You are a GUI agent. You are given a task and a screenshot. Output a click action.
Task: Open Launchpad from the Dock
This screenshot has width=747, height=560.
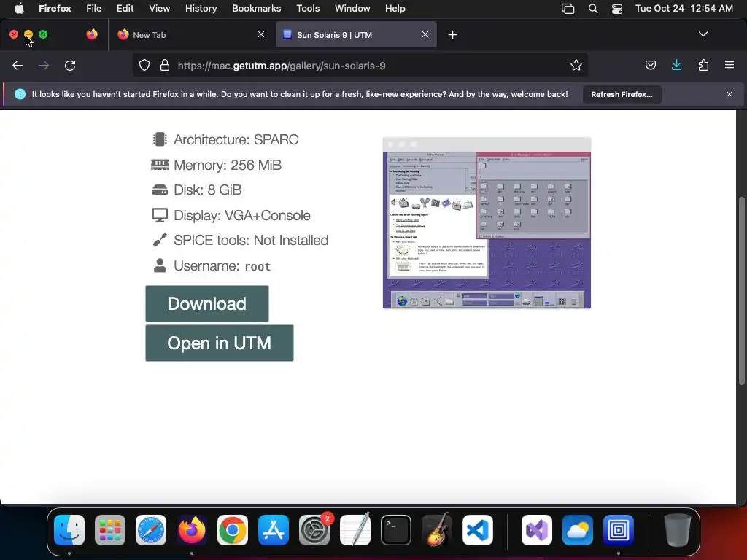[110, 530]
